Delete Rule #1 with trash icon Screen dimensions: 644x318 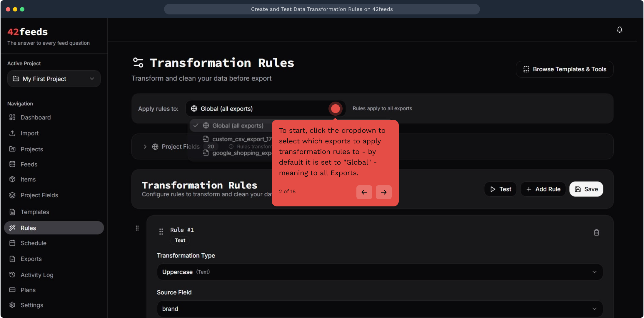coord(596,233)
